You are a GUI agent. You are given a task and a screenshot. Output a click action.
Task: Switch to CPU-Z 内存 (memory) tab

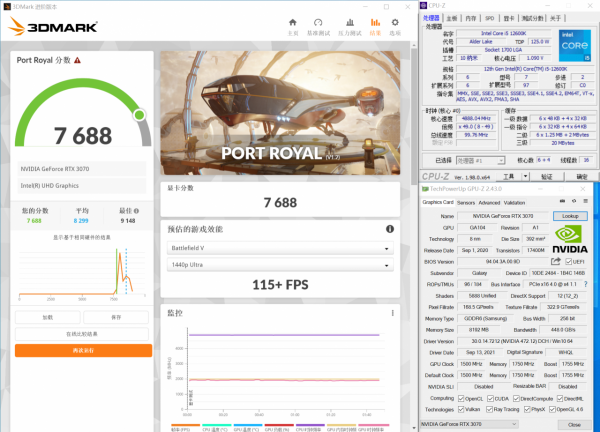[x=471, y=18]
